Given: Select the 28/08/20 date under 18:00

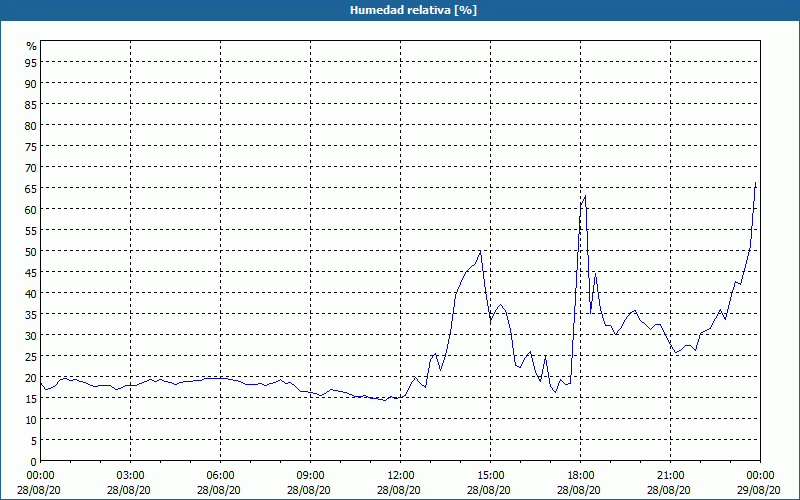Looking at the screenshot, I should click(x=579, y=490).
